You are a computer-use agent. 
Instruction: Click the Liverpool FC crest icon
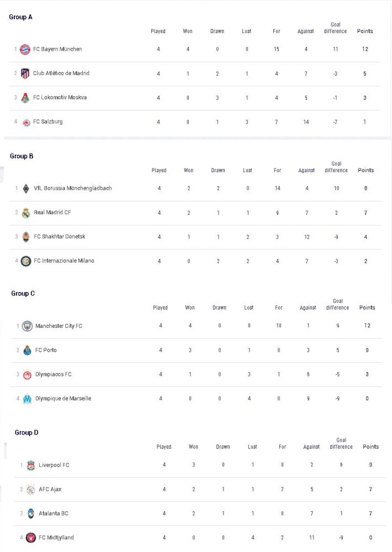31,465
